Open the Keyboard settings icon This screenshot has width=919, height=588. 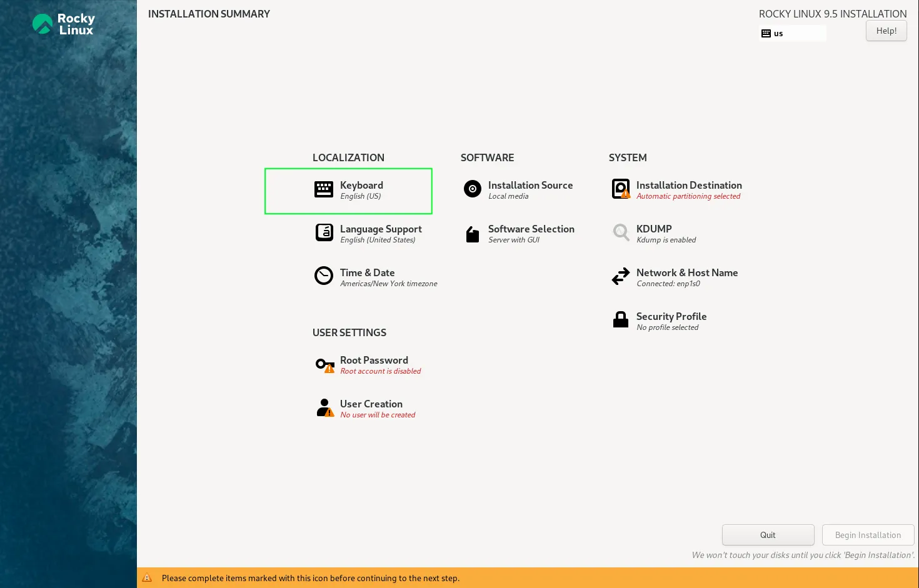click(x=324, y=189)
